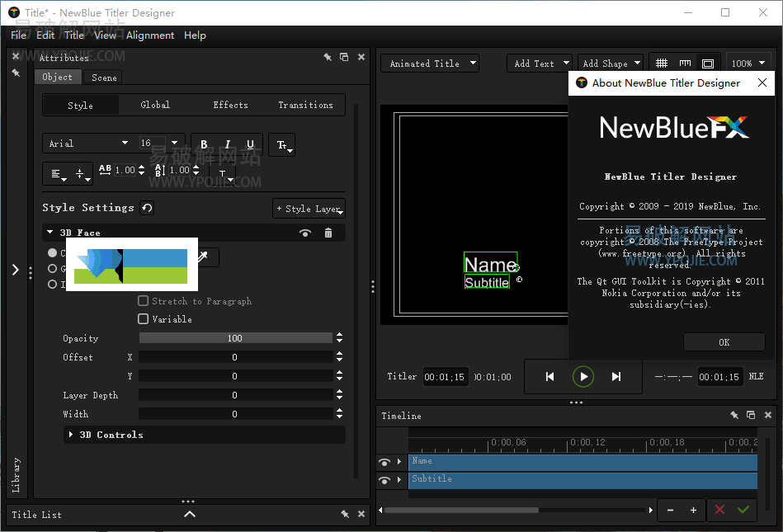783x532 pixels.
Task: Expand the 3D Controls section
Action: click(x=71, y=435)
